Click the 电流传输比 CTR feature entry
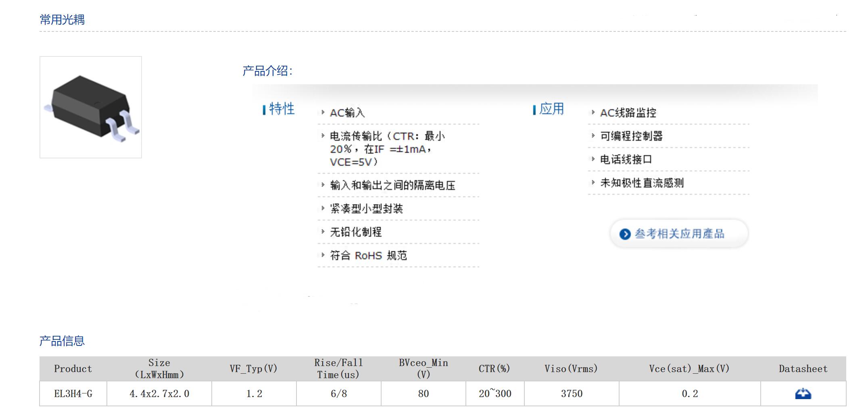This screenshot has height=412, width=868. 387,149
